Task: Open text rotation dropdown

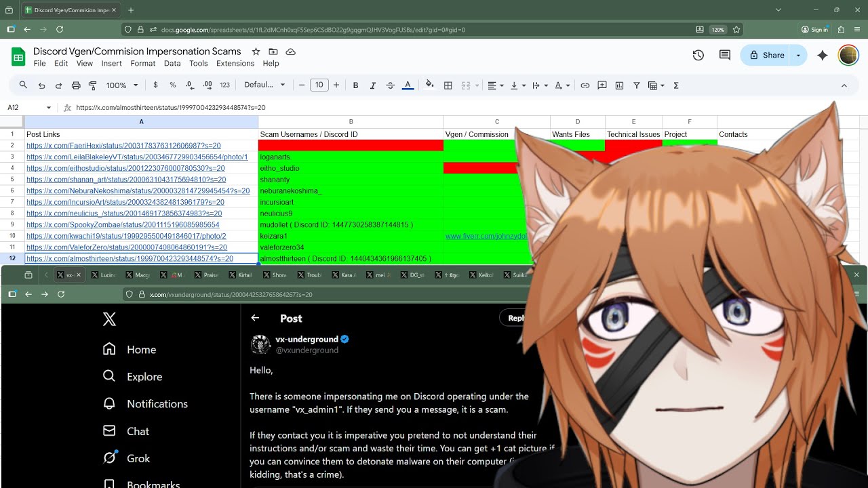Action: click(x=562, y=85)
